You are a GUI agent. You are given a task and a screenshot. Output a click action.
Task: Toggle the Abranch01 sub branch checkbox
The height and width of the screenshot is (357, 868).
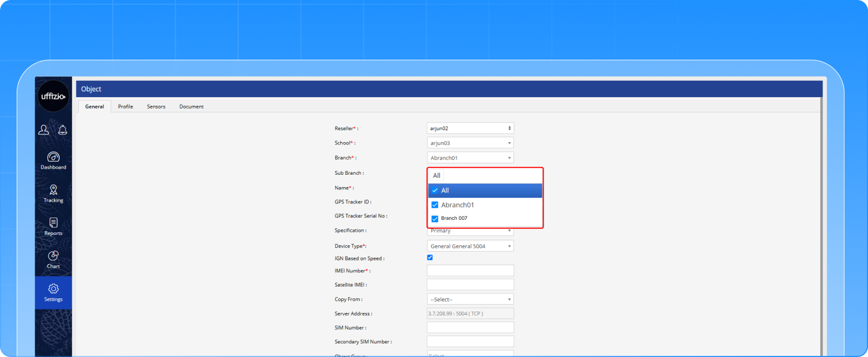click(x=435, y=205)
